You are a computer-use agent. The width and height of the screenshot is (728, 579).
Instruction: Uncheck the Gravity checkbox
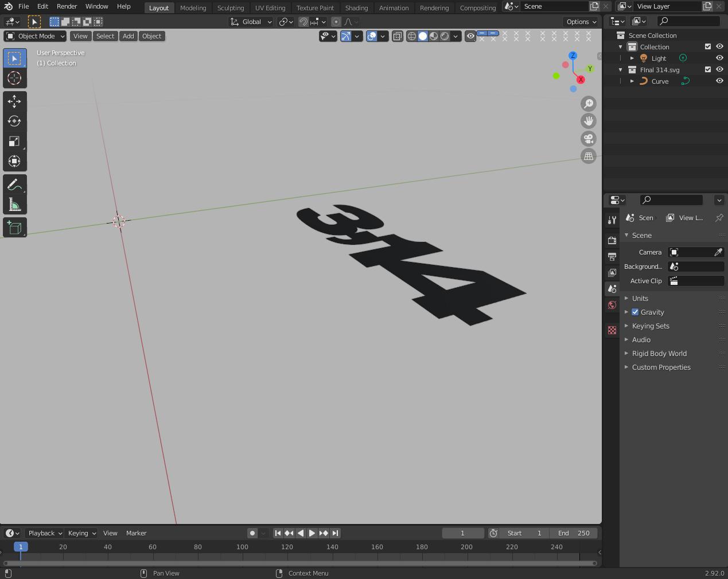635,312
